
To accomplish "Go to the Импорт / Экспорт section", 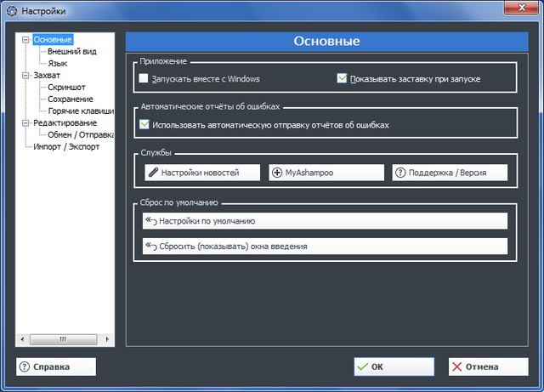I will [66, 146].
